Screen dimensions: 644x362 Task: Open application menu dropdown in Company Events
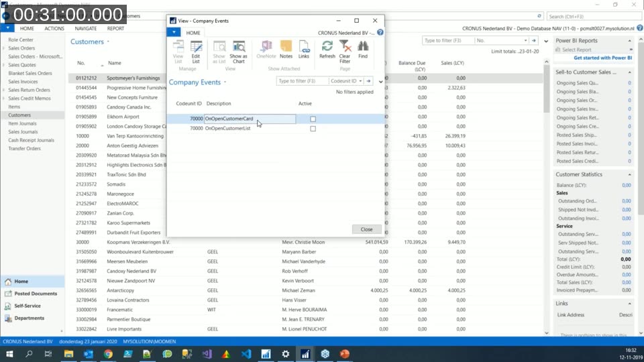point(174,32)
